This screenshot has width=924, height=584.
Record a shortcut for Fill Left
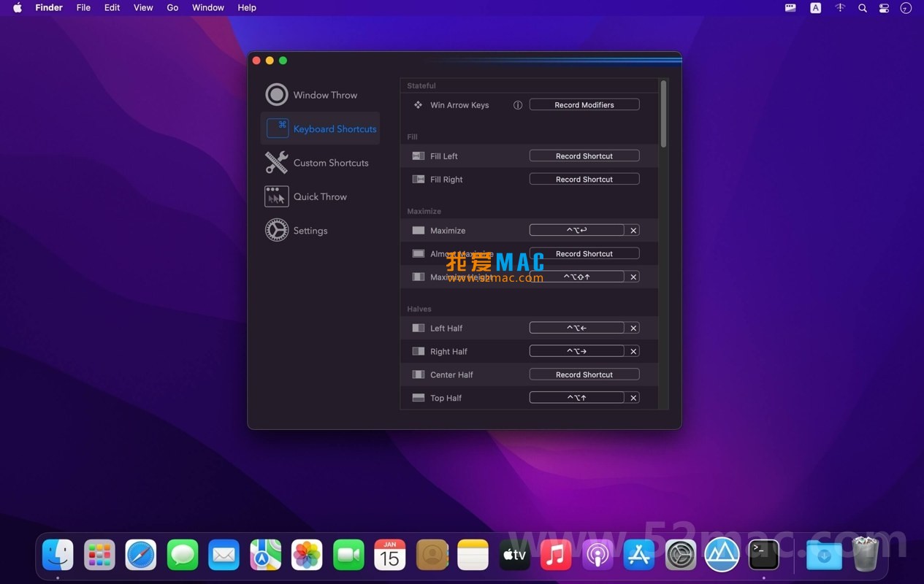point(584,156)
